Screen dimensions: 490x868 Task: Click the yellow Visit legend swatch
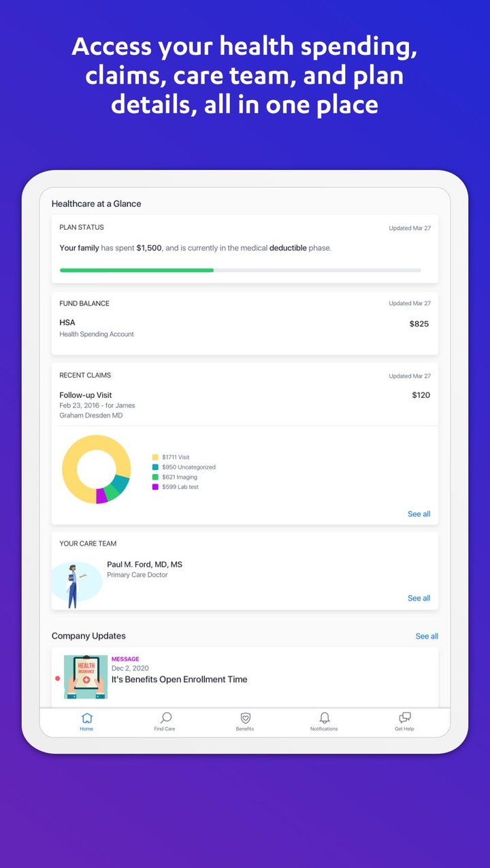pos(155,458)
